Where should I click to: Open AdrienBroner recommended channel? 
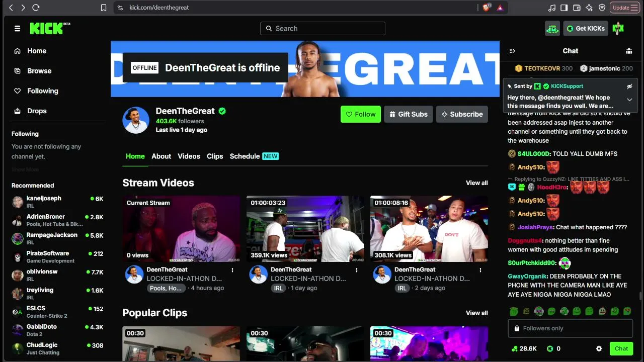[x=57, y=220]
